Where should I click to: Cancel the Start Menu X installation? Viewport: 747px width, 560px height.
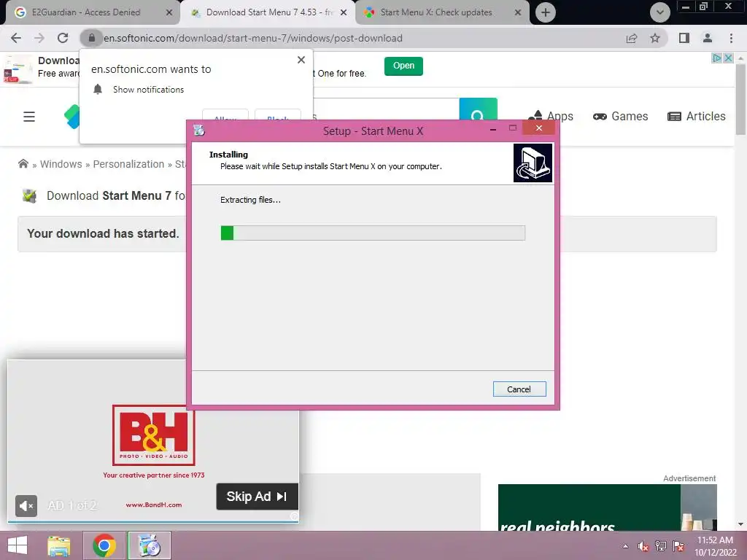click(519, 389)
